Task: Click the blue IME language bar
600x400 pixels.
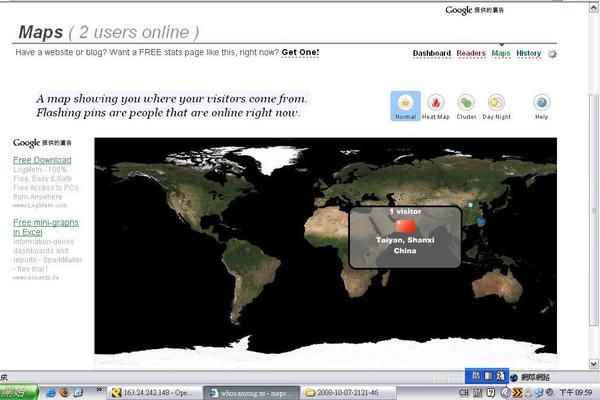Action: coord(487,376)
